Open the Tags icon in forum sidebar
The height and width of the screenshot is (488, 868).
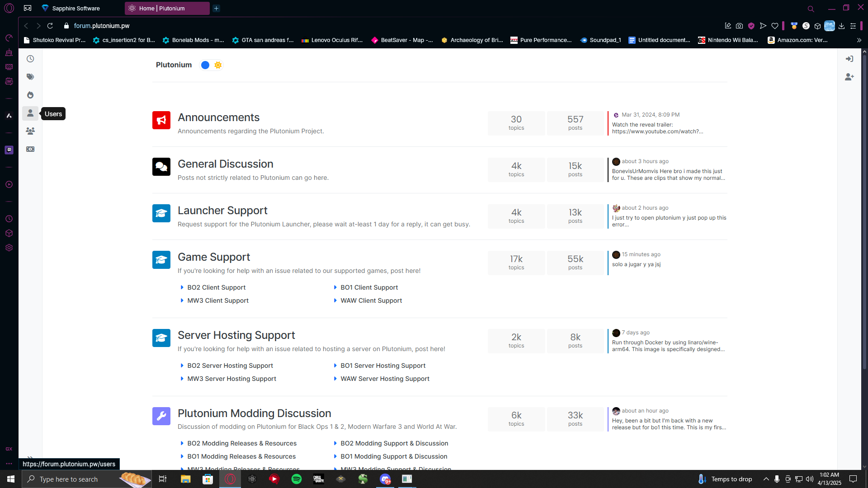[30, 77]
